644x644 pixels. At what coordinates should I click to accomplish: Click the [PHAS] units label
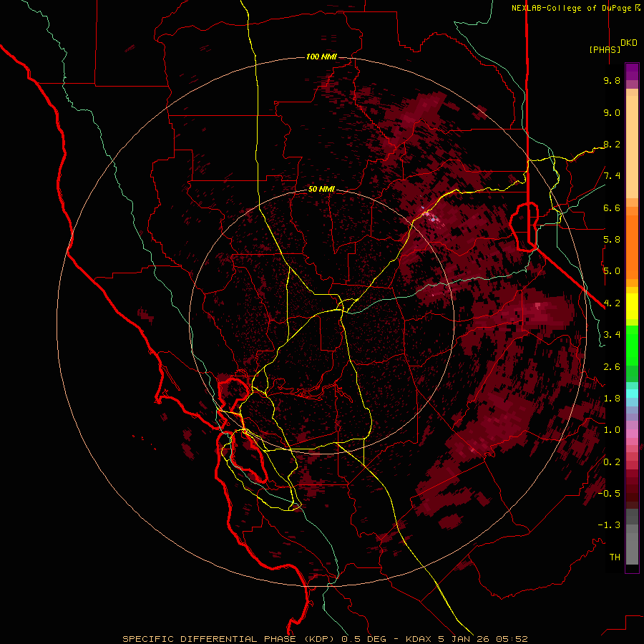[605, 49]
